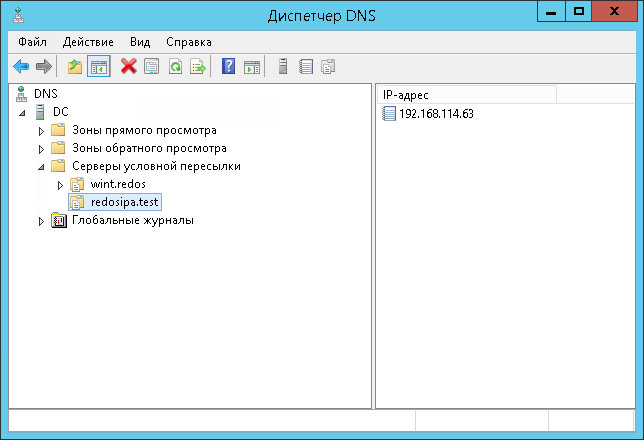Click the red Delete icon
Screen dimensions: 644x440
[x=128, y=67]
